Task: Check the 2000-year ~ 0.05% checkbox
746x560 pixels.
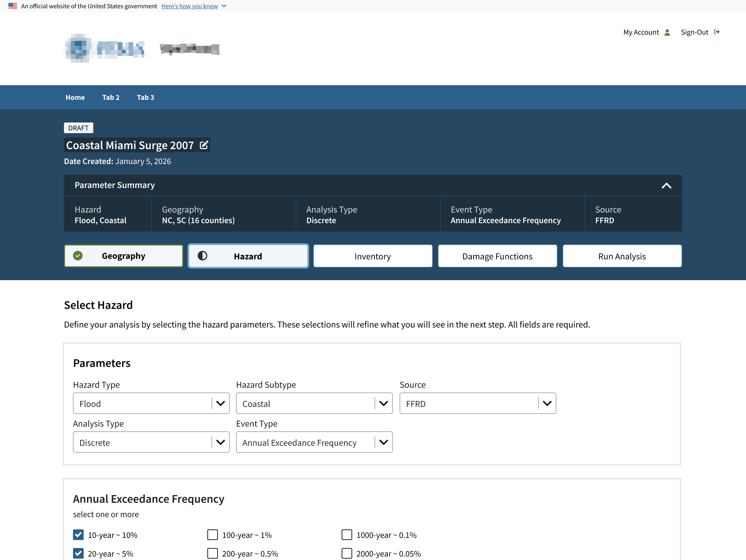Action: pyautogui.click(x=347, y=553)
